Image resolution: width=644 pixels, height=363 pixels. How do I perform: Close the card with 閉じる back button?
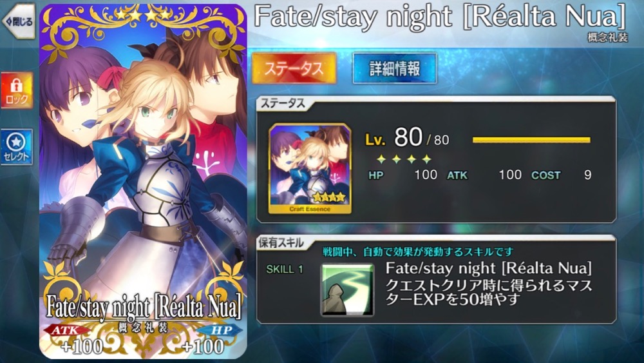click(x=19, y=21)
